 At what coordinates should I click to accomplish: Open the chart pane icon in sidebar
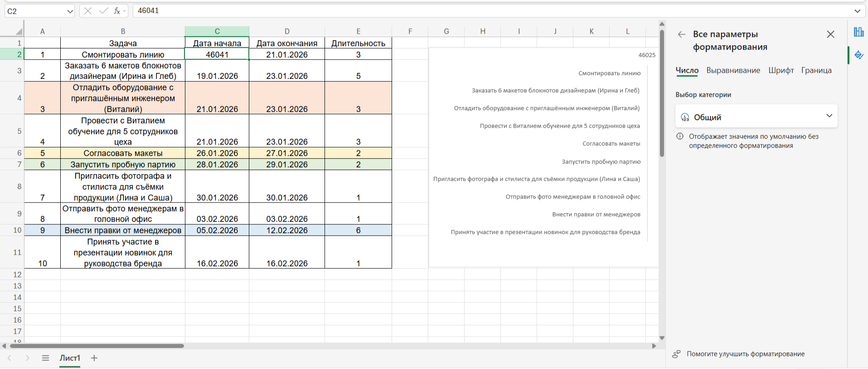point(858,32)
